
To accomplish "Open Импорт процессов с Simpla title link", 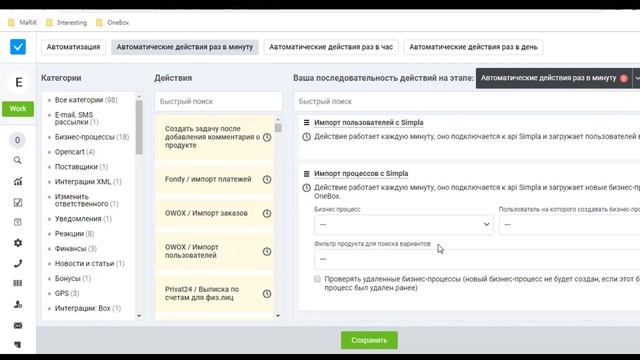I will 361,173.
